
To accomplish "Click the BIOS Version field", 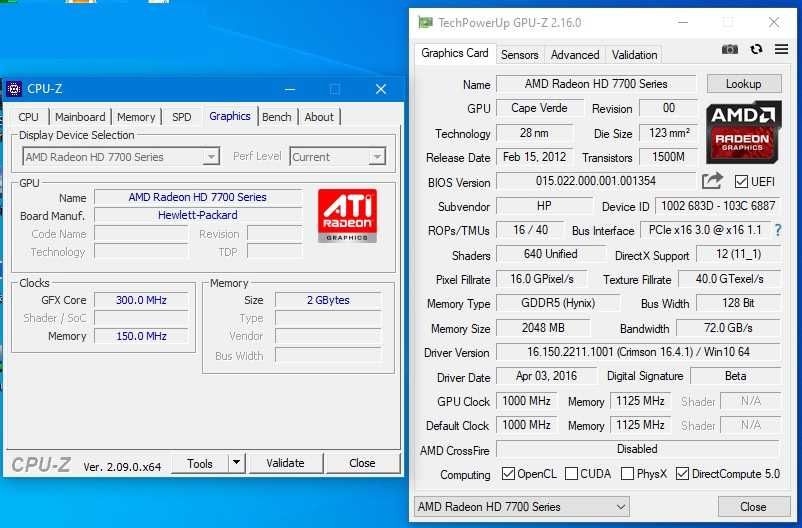I will [596, 181].
